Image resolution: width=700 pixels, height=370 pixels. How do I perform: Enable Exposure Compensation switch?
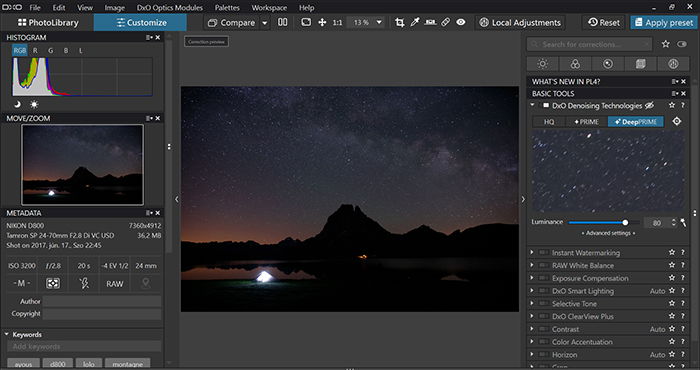point(543,278)
